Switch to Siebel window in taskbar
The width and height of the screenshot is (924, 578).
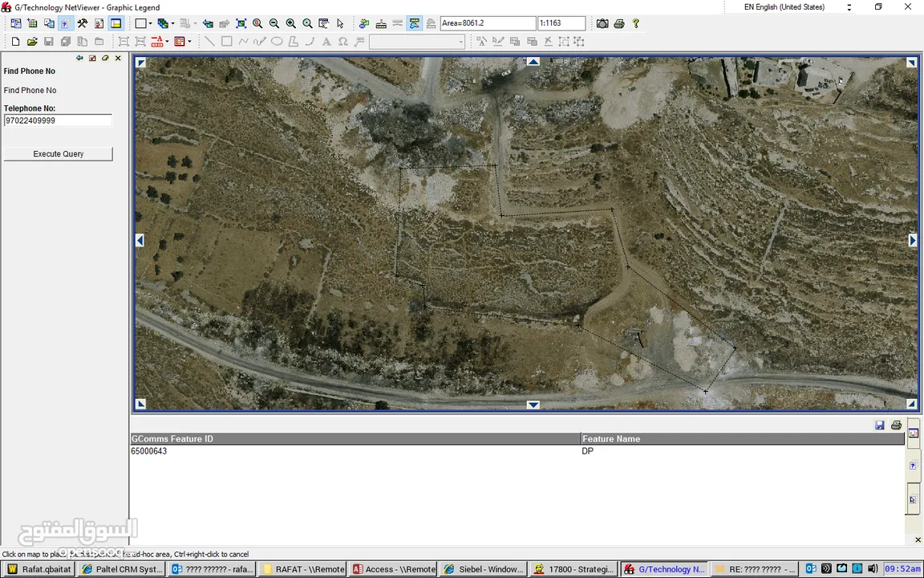tap(484, 569)
